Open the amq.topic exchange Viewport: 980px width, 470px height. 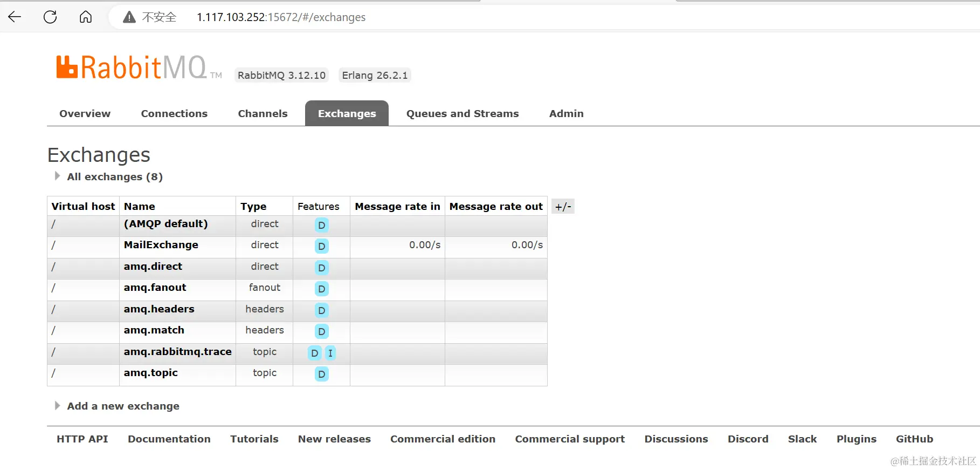click(x=150, y=372)
